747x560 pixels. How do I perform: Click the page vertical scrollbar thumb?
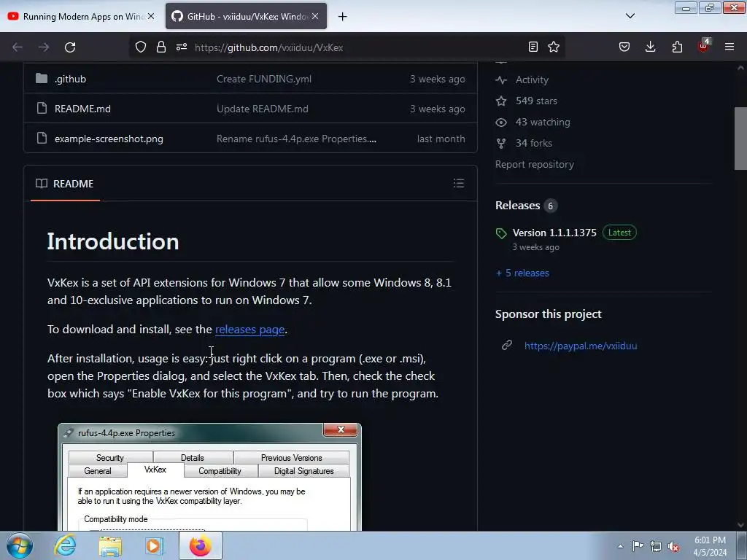tap(740, 139)
